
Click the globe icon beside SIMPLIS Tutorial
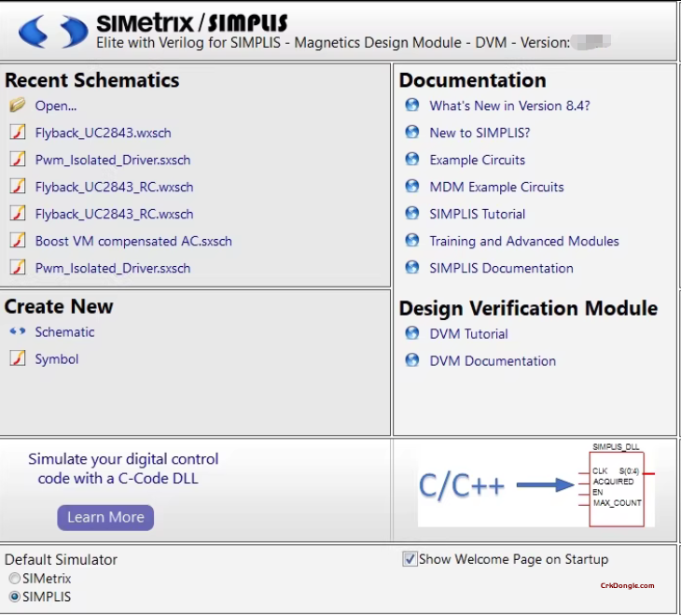[x=412, y=214]
